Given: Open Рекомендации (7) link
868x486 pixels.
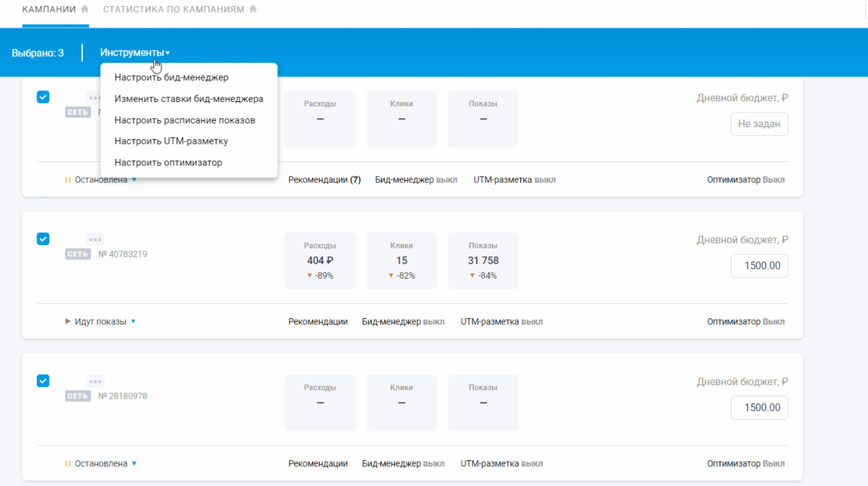Looking at the screenshot, I should [x=324, y=180].
